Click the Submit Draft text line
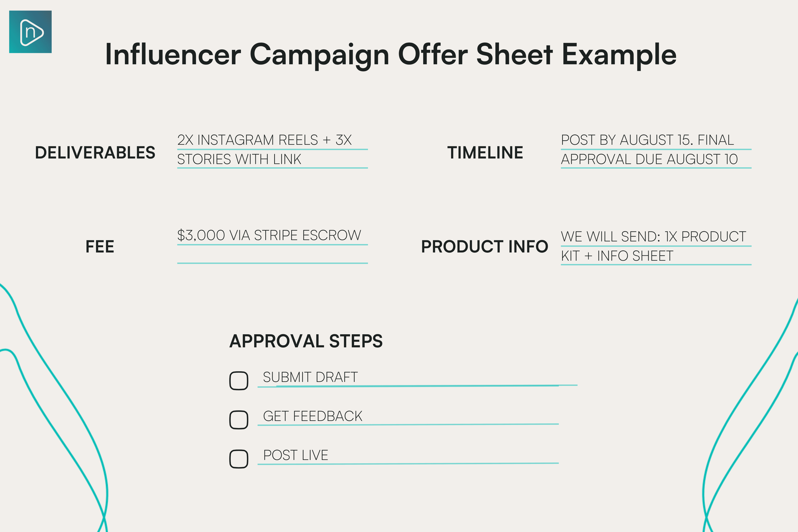The height and width of the screenshot is (532, 798). (417, 378)
